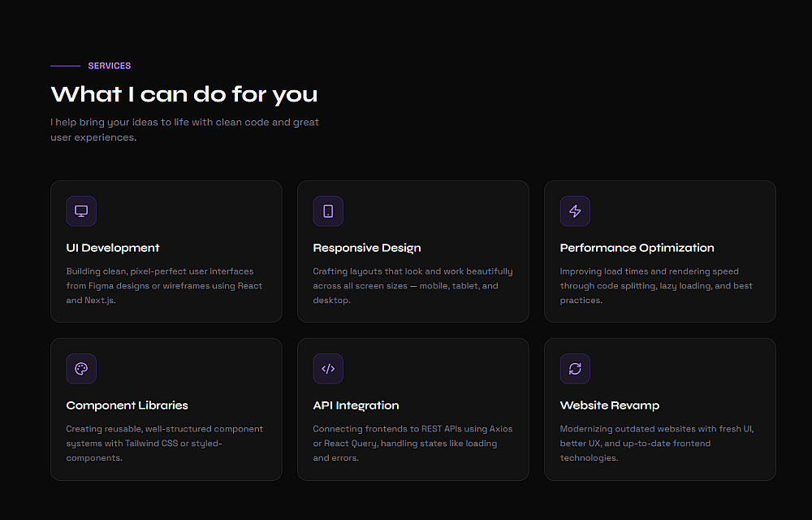
Task: Click the API Integration description text
Action: (x=412, y=444)
